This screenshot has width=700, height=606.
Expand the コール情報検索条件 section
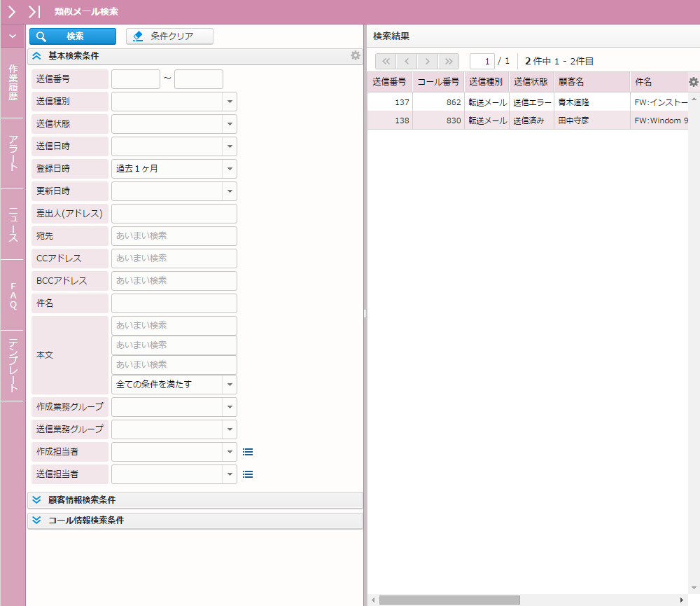(x=37, y=521)
